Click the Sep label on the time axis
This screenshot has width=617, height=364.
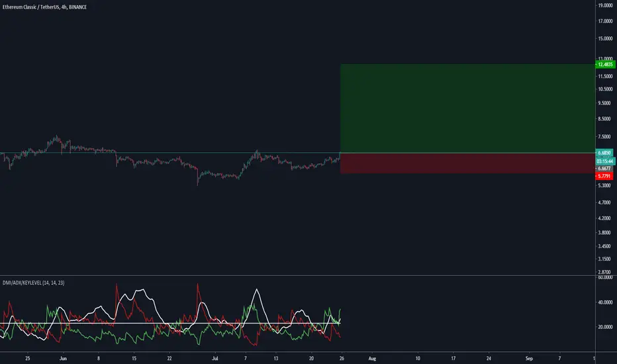coord(529,359)
